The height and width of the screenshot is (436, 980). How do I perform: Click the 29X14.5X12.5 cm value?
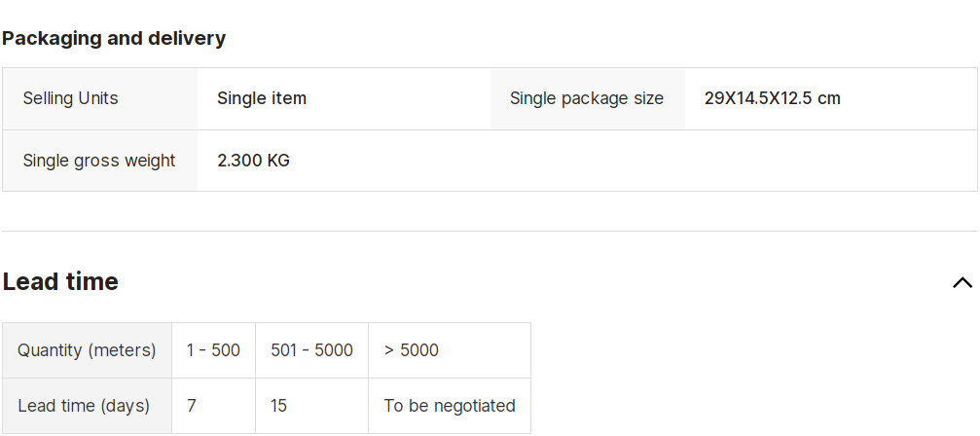pos(773,98)
